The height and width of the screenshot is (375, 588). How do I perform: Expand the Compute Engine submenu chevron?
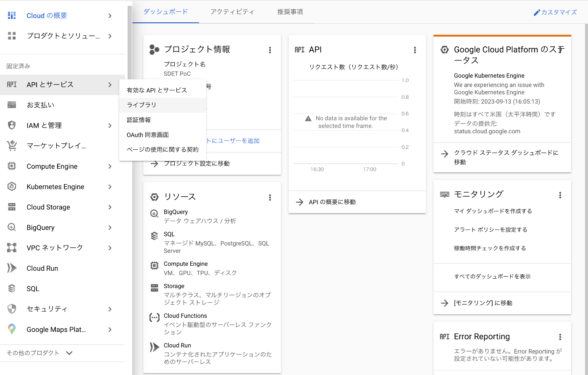(110, 166)
